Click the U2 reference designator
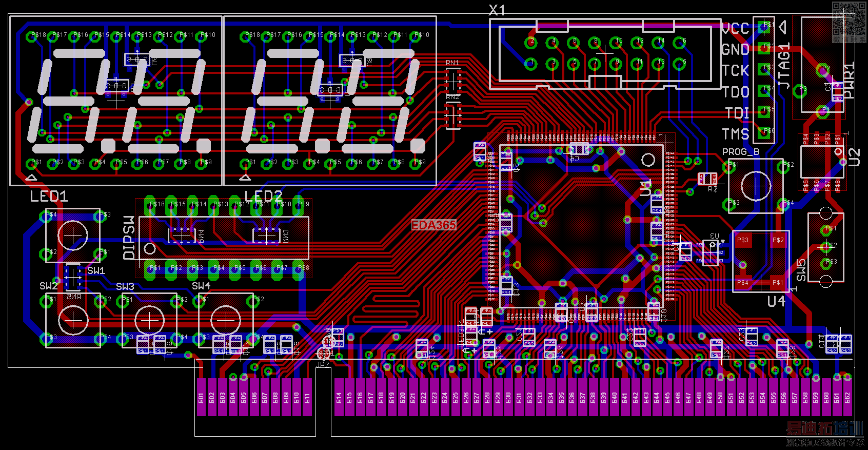The image size is (868, 450). point(854,158)
